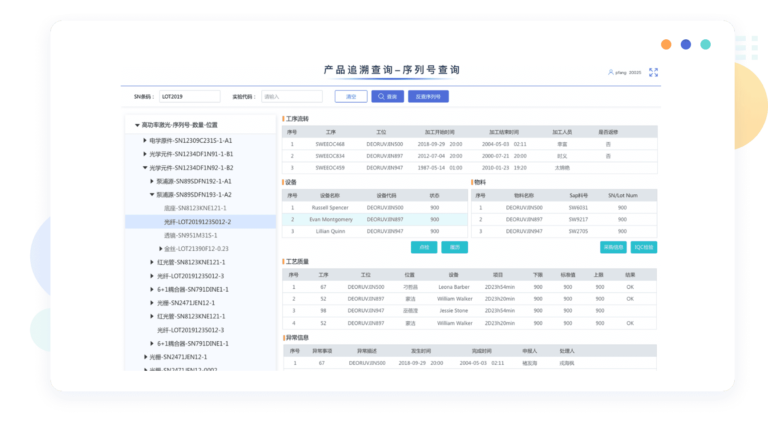Collapse the 光学元件-SN1234DF1N92-1-B2 tree arrow
Image resolution: width=768 pixels, height=422 pixels.
point(145,167)
